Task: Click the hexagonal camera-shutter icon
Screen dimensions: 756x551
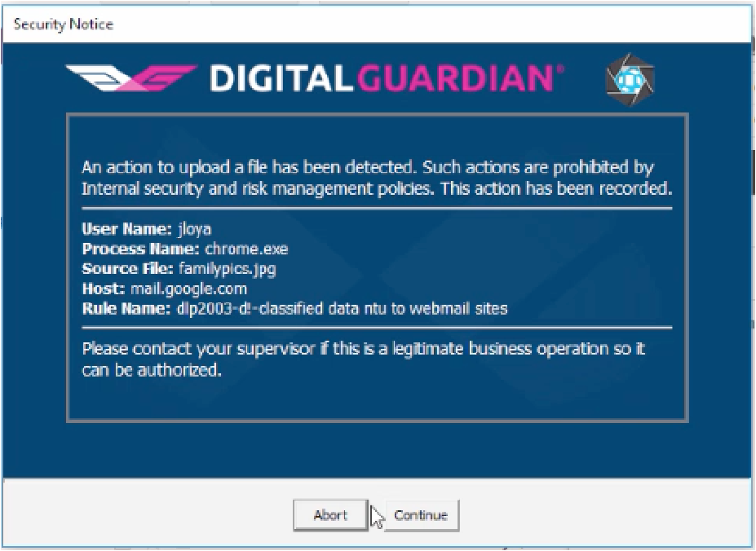Action: tap(630, 80)
